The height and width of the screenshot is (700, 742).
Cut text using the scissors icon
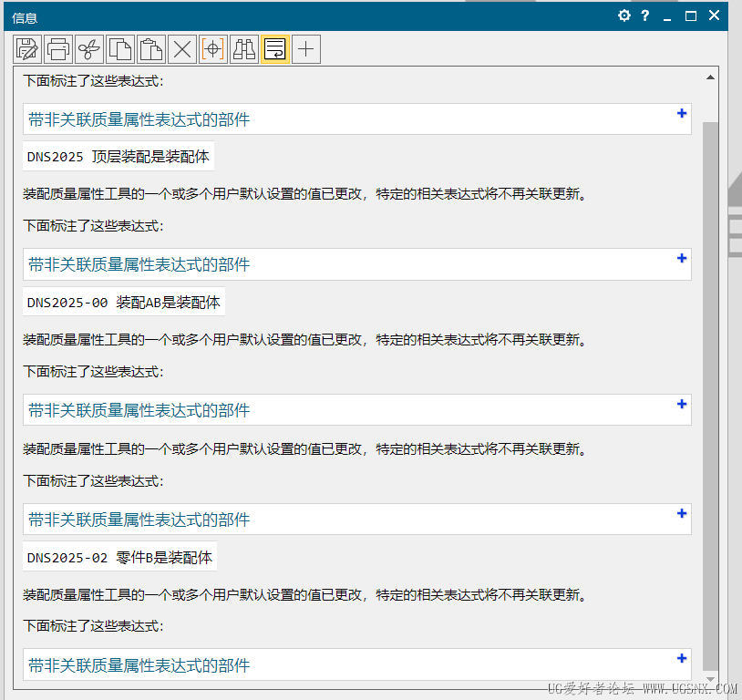[x=88, y=48]
